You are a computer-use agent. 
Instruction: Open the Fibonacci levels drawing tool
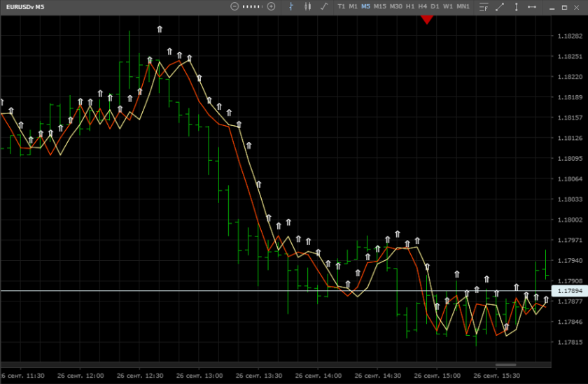(x=484, y=7)
